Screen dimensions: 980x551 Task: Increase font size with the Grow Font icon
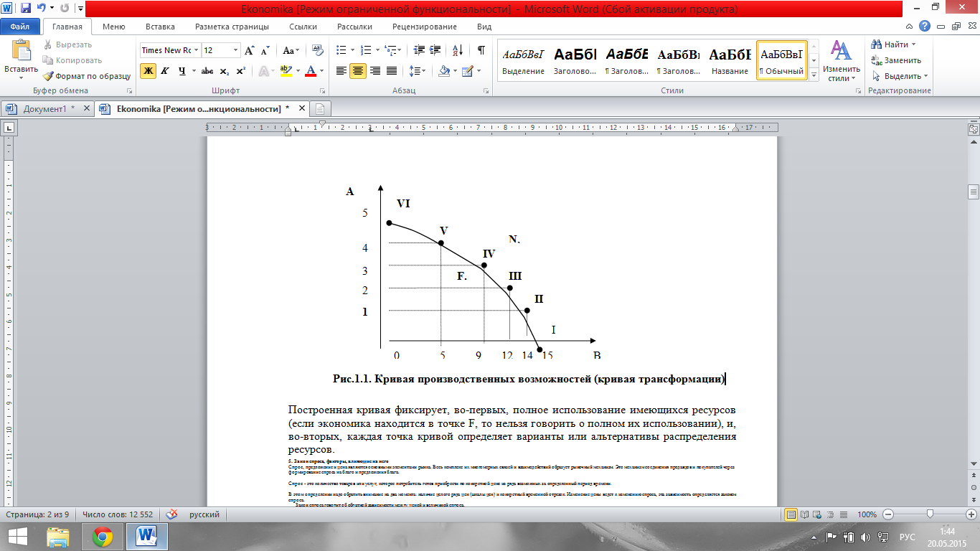(x=249, y=51)
